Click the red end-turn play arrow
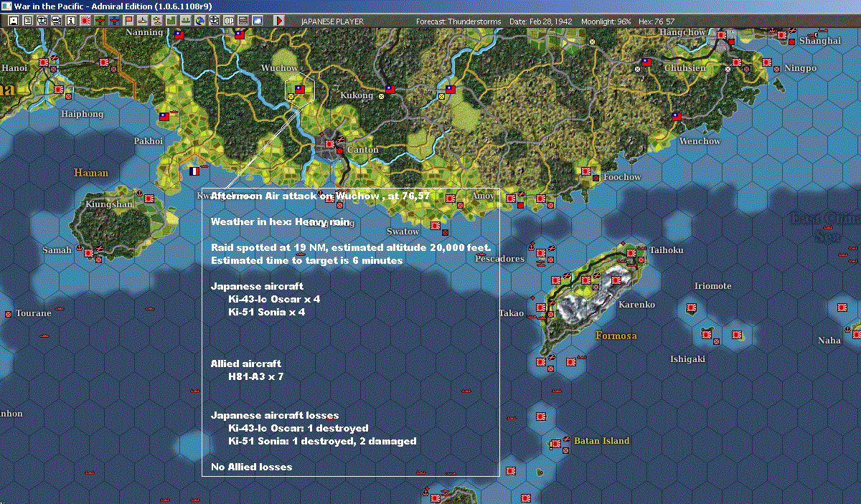This screenshot has height=504, width=861. [279, 21]
